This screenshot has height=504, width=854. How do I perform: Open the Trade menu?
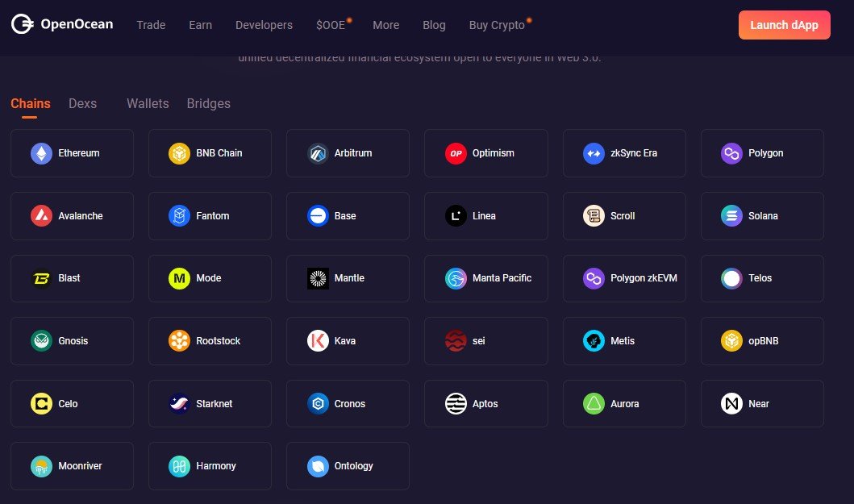[151, 25]
